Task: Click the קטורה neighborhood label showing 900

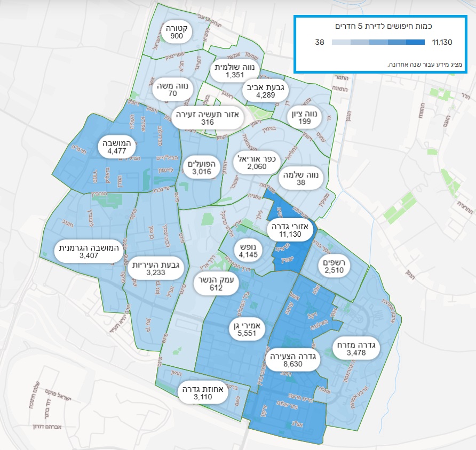Action: (174, 33)
